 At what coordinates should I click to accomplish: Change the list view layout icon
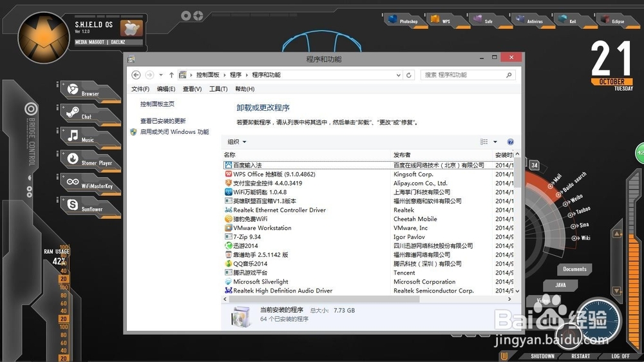point(484,142)
